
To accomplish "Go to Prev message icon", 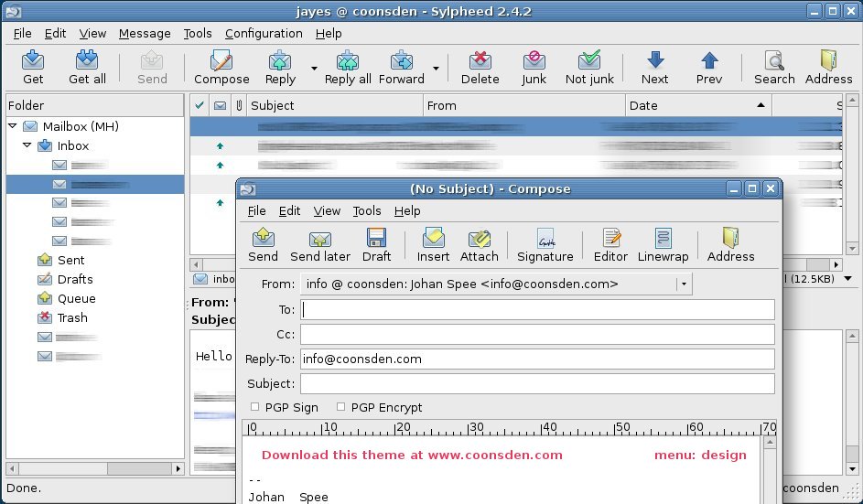I will [709, 60].
